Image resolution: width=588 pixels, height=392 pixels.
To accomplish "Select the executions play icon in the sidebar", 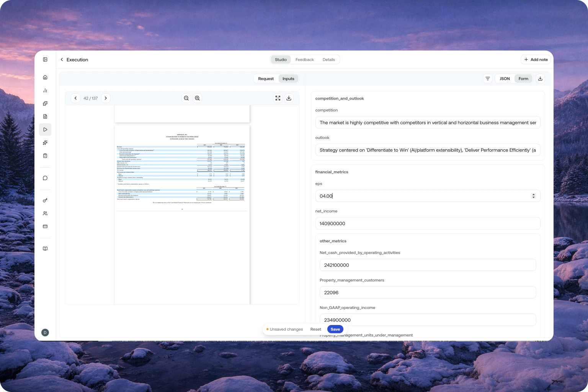I will coord(45,129).
